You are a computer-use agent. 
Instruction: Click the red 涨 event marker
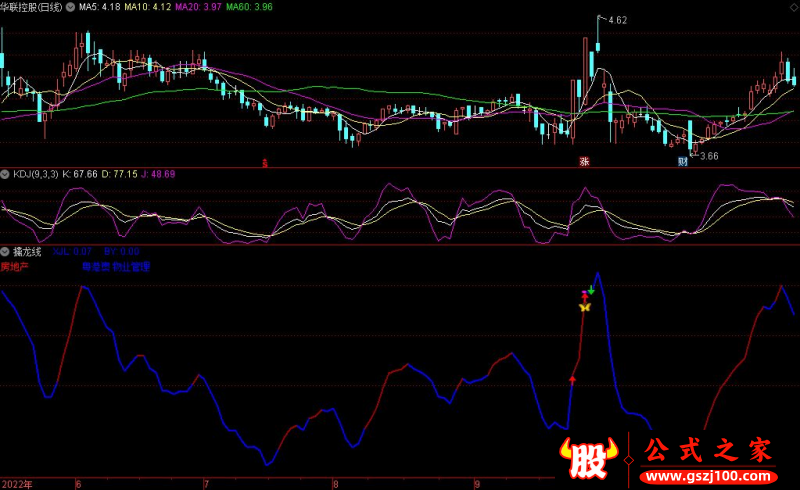pyautogui.click(x=584, y=161)
